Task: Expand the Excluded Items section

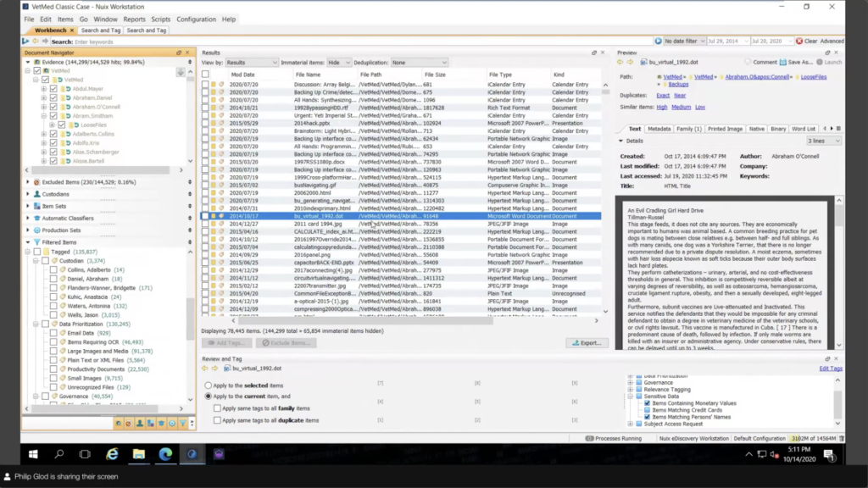Action: coord(28,182)
